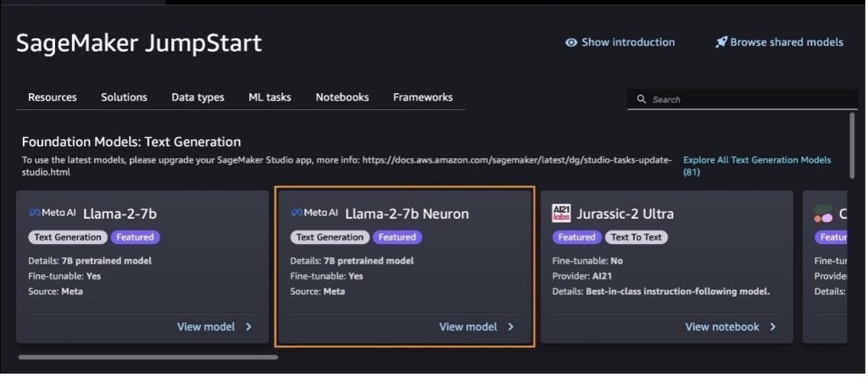Open the Solutions tab
This screenshot has height=377, width=868.
(124, 97)
